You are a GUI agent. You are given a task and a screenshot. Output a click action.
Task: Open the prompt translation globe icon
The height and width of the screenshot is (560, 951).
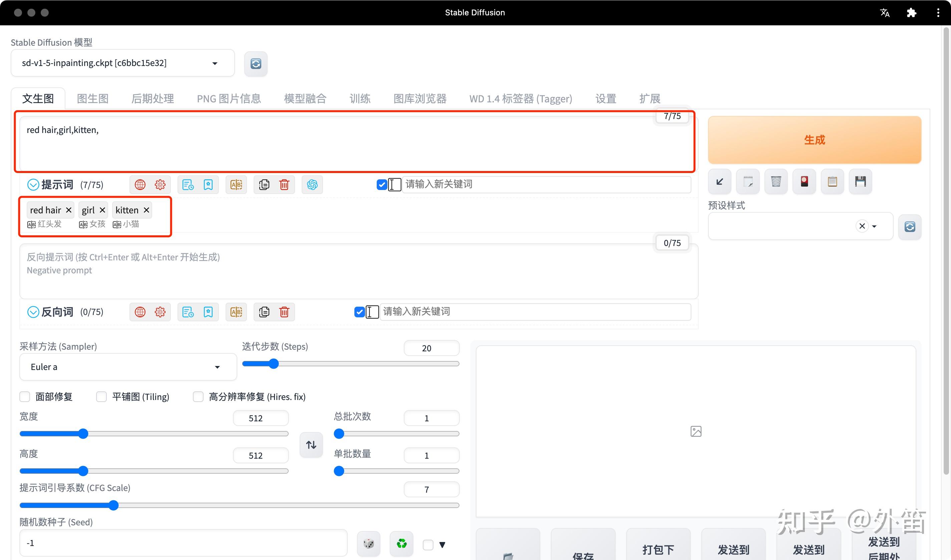pos(139,185)
